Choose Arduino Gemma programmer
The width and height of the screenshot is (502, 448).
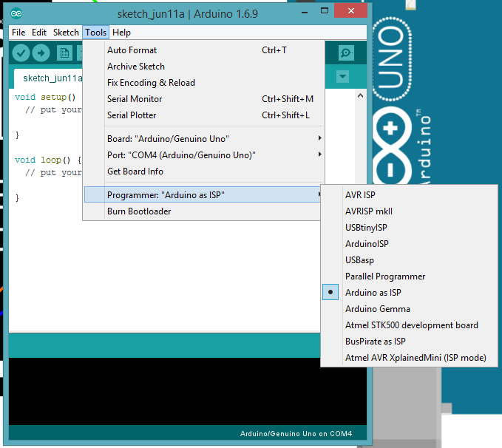coord(410,309)
